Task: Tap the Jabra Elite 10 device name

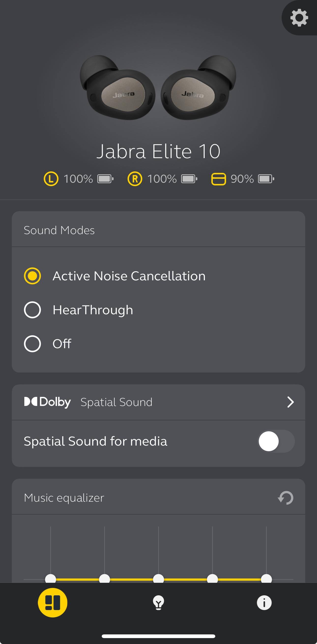Action: pyautogui.click(x=158, y=151)
